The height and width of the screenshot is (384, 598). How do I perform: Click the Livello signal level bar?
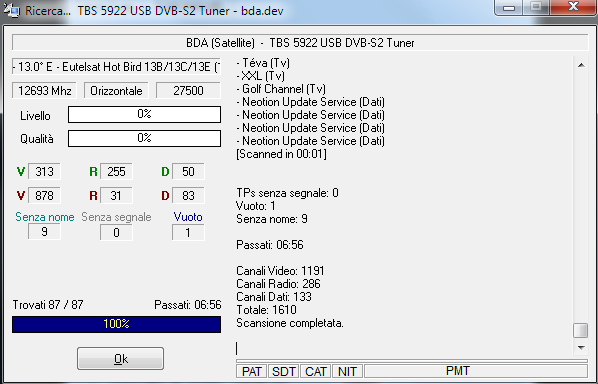144,114
